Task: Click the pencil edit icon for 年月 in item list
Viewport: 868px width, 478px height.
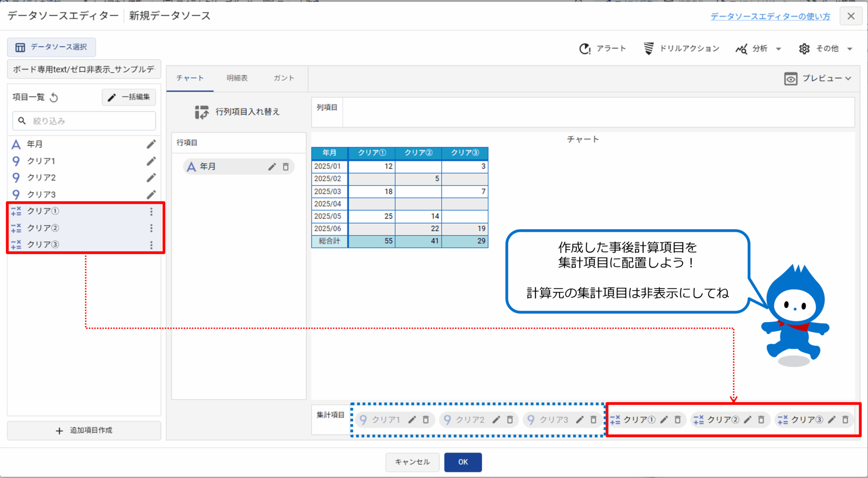Action: coord(151,144)
